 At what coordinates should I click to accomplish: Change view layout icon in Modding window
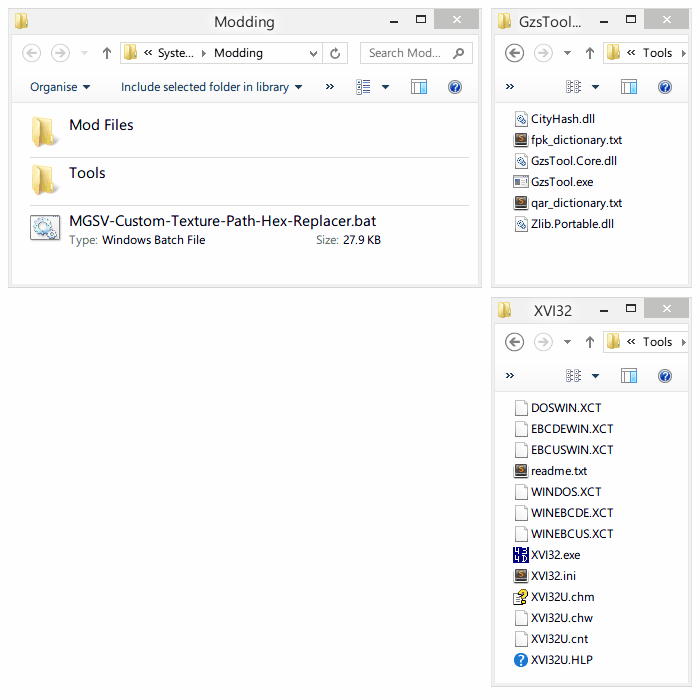pyautogui.click(x=363, y=87)
